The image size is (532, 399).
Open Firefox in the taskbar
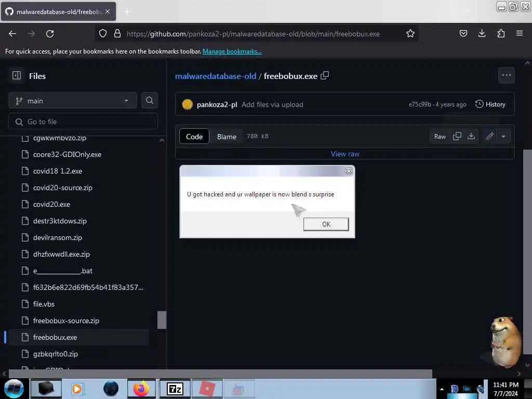(141, 389)
